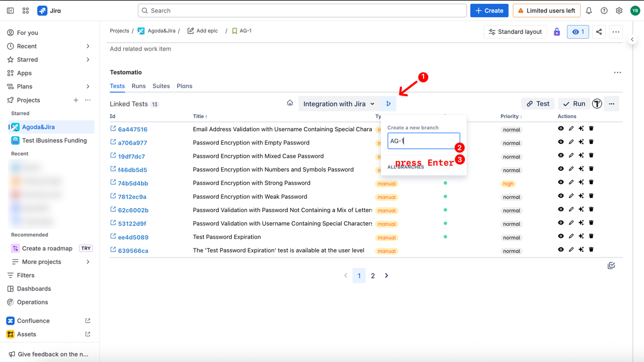Image resolution: width=644 pixels, height=362 pixels.
Task: Open the notifications bell
Action: 589,11
